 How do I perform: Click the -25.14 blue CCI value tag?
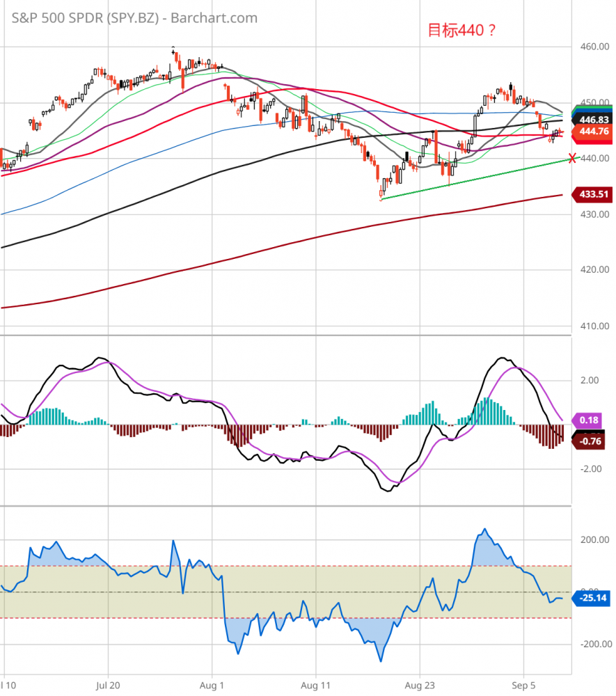tap(592, 599)
